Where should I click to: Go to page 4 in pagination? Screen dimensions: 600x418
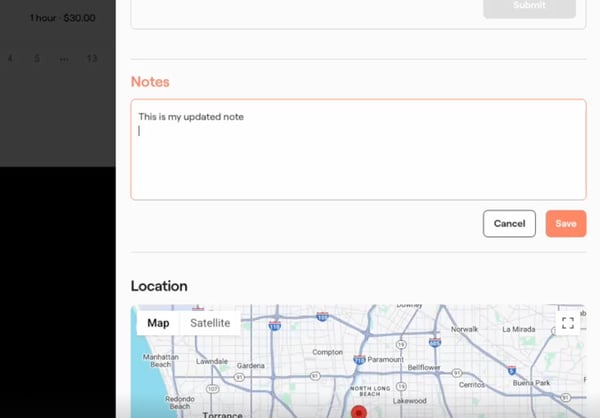pos(10,59)
